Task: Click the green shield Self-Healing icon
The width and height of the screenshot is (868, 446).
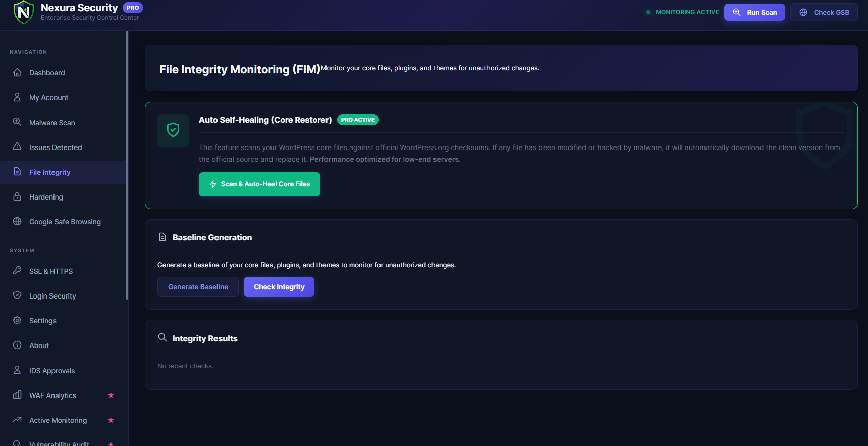Action: (173, 130)
